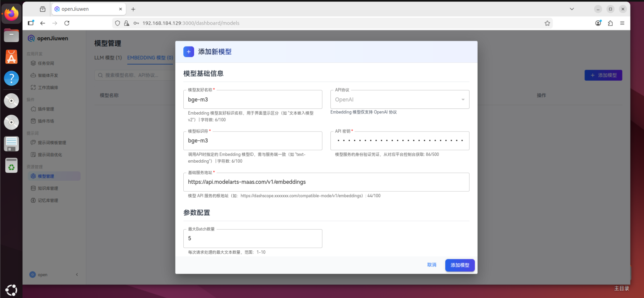Image resolution: width=644 pixels, height=298 pixels.
Task: Click 取消 to cancel the dialog
Action: click(x=432, y=265)
